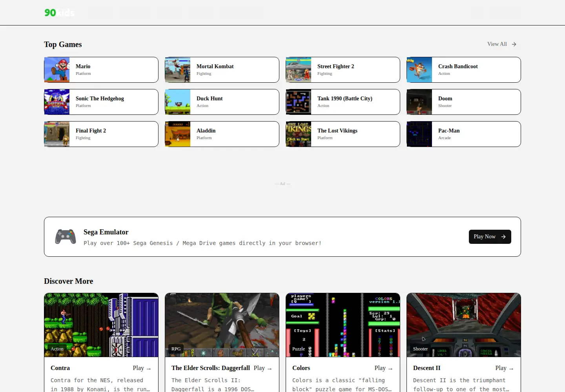
Task: Click the Sega Emulator heading
Action: [x=106, y=232]
